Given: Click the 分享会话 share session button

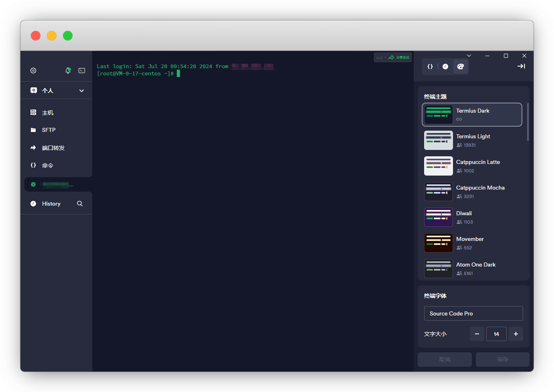Looking at the screenshot, I should pyautogui.click(x=399, y=58).
